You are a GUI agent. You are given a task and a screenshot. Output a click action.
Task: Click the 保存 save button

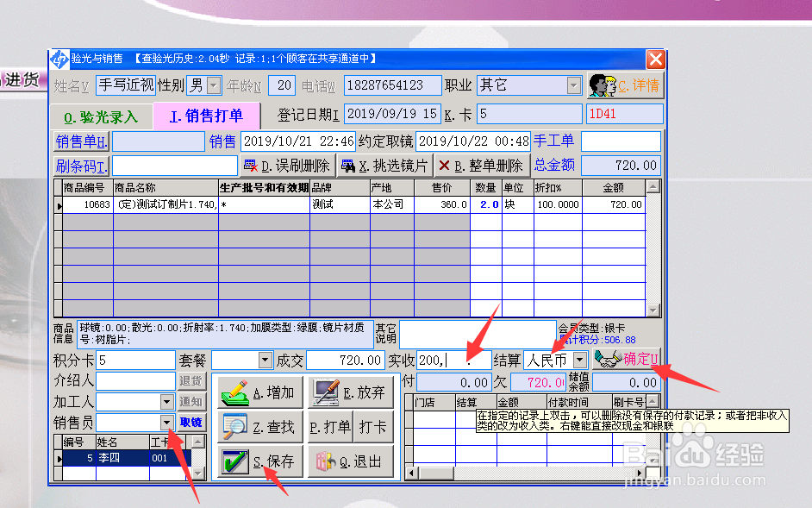259,461
